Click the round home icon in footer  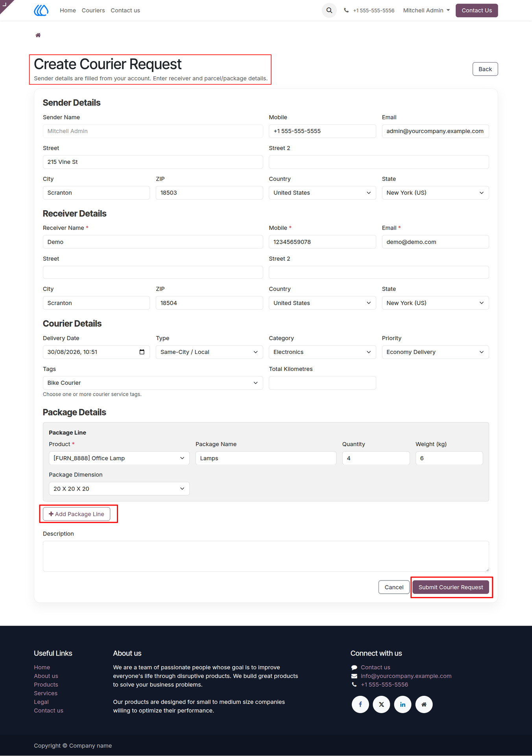[424, 704]
